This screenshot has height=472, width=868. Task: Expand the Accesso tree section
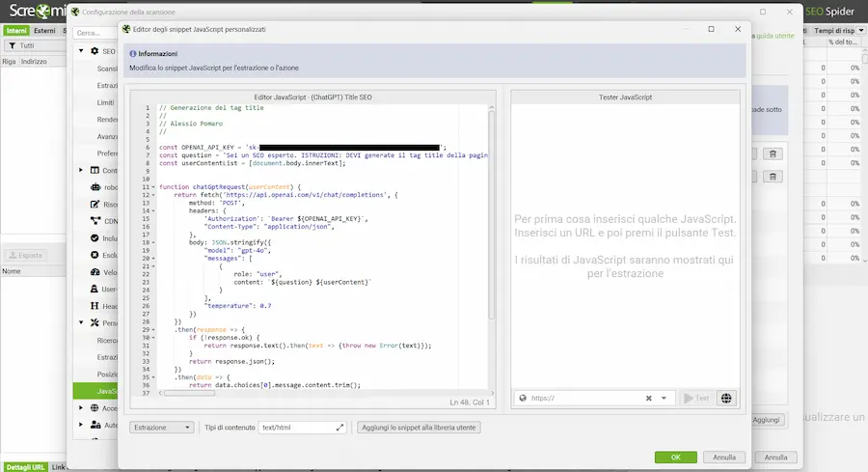tap(81, 407)
